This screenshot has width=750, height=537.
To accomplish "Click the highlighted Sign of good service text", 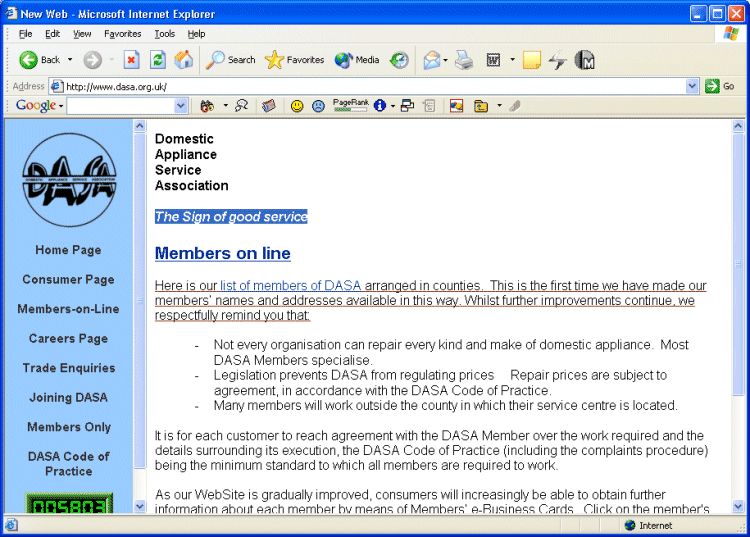I will click(x=231, y=217).
